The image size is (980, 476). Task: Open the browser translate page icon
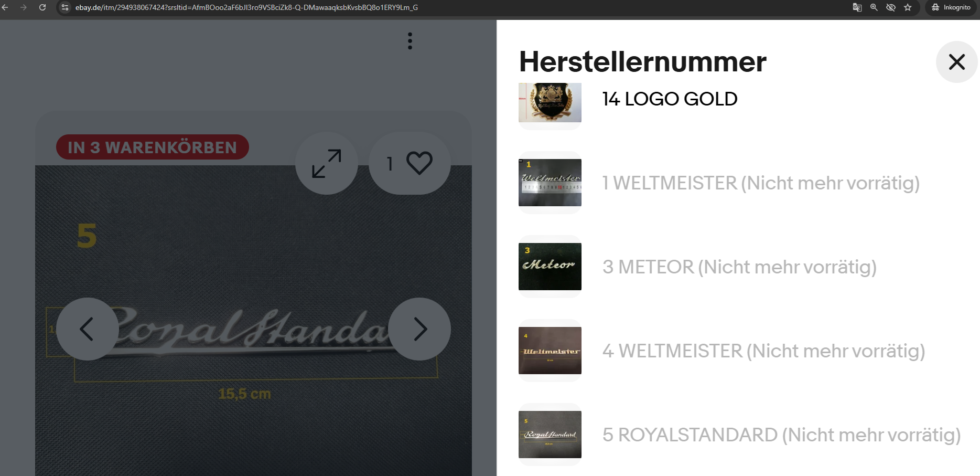857,7
